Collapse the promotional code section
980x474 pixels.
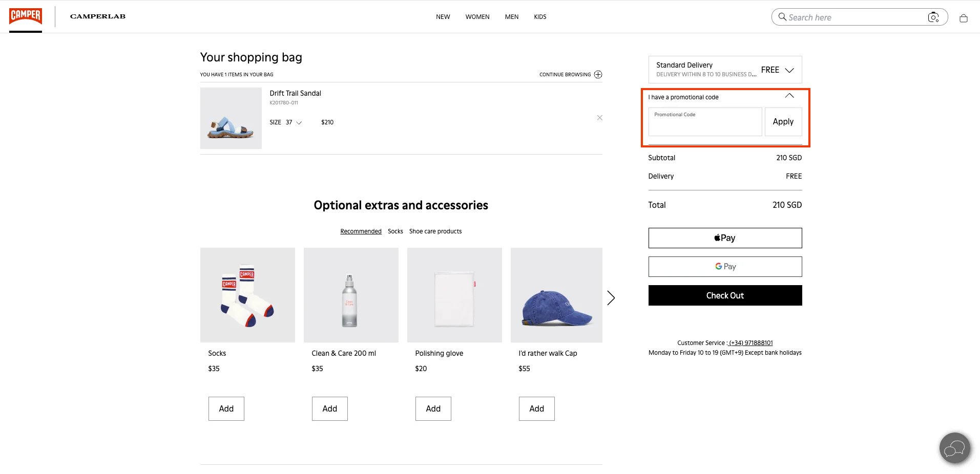coord(789,96)
